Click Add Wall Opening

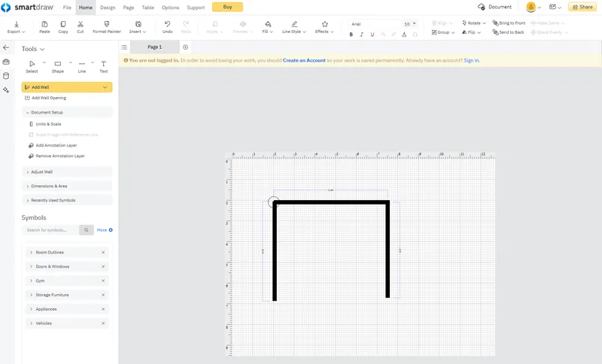tap(45, 98)
